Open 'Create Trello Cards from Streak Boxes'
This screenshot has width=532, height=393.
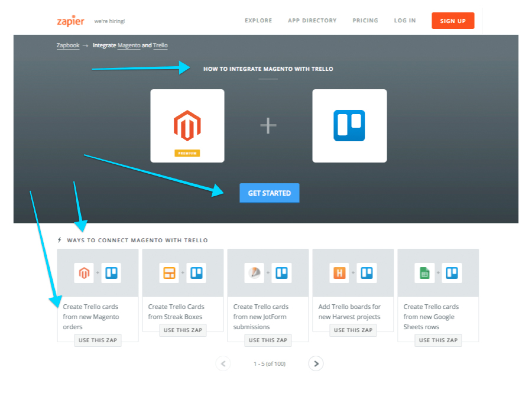(176, 312)
